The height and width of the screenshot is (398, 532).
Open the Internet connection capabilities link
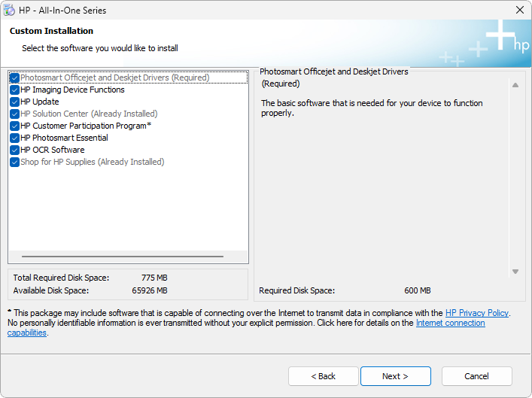coord(450,323)
